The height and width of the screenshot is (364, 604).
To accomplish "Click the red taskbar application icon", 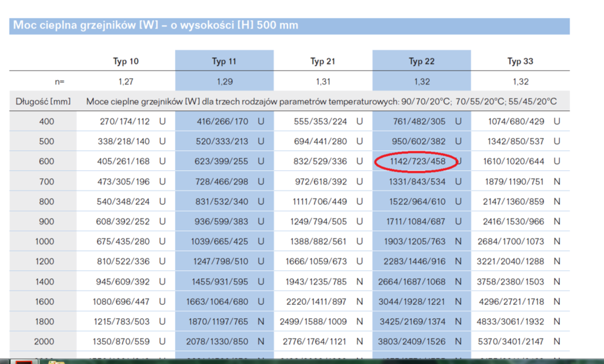I will click(x=24, y=361).
